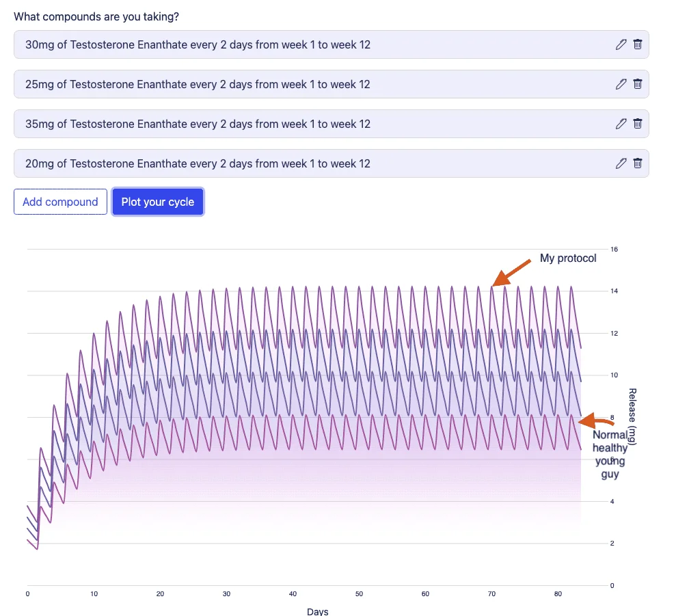
Task: Open the edit icon for the 35mg entry
Action: 621,124
